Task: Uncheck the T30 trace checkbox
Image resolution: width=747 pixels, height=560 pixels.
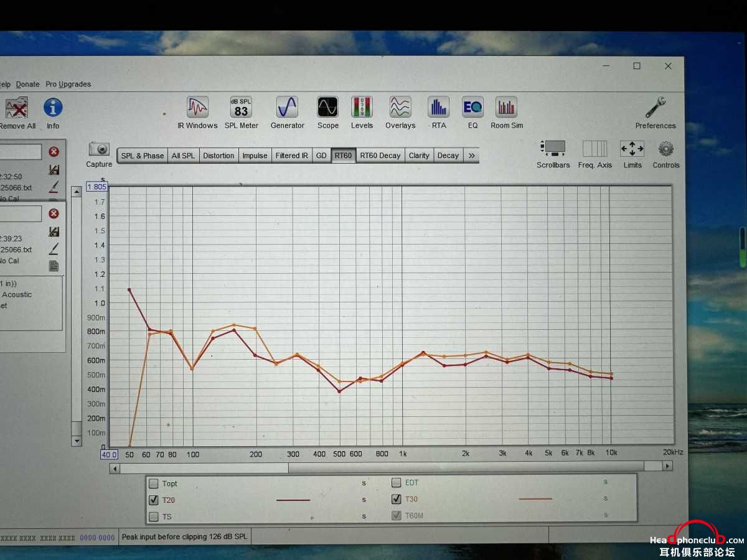Action: coord(397,499)
